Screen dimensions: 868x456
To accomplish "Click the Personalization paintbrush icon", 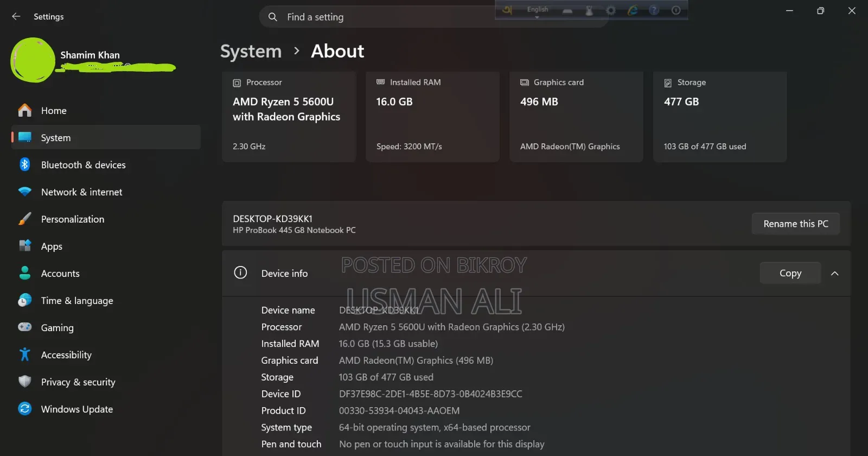I will (25, 219).
